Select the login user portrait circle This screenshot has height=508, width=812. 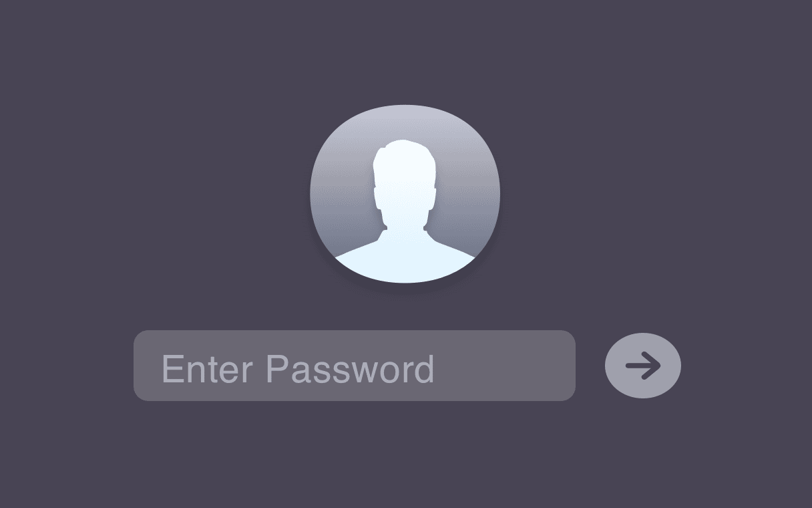point(405,194)
